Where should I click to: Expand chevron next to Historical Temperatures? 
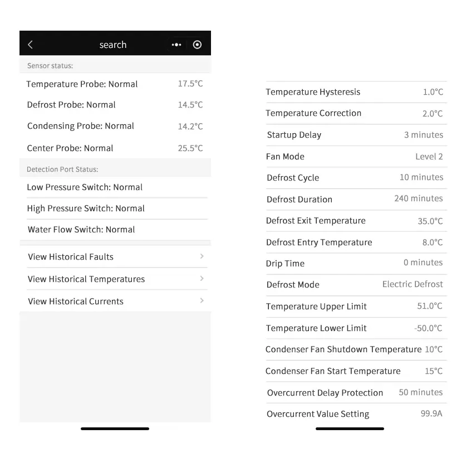pos(202,279)
